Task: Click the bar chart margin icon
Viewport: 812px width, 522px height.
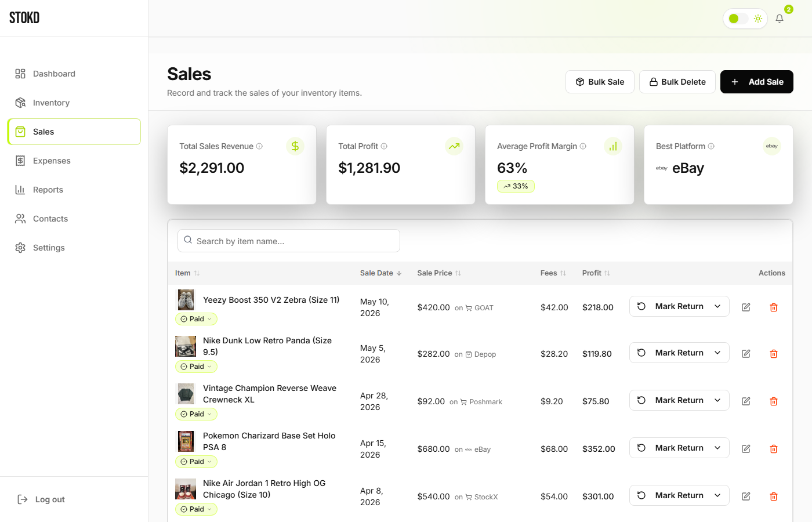Action: (x=613, y=146)
